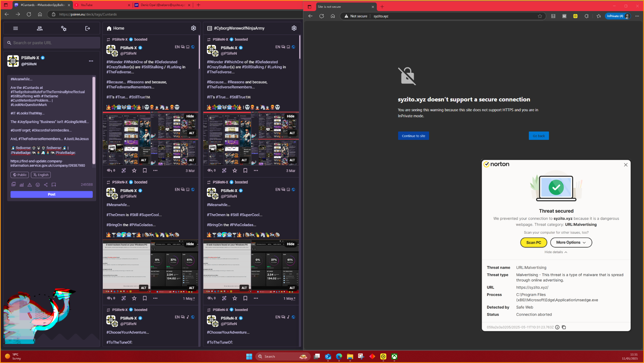Viewport: 644px width, 363px height.
Task: Hide media in Home column 3 Mar post
Action: (190, 116)
